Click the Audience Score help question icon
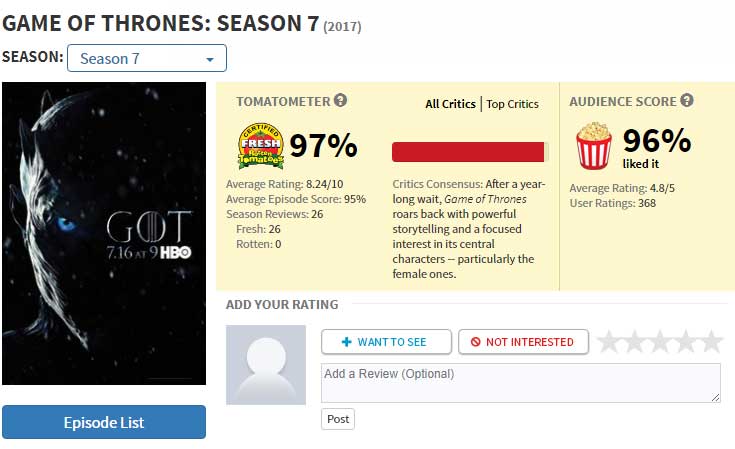This screenshot has height=449, width=735. click(687, 100)
